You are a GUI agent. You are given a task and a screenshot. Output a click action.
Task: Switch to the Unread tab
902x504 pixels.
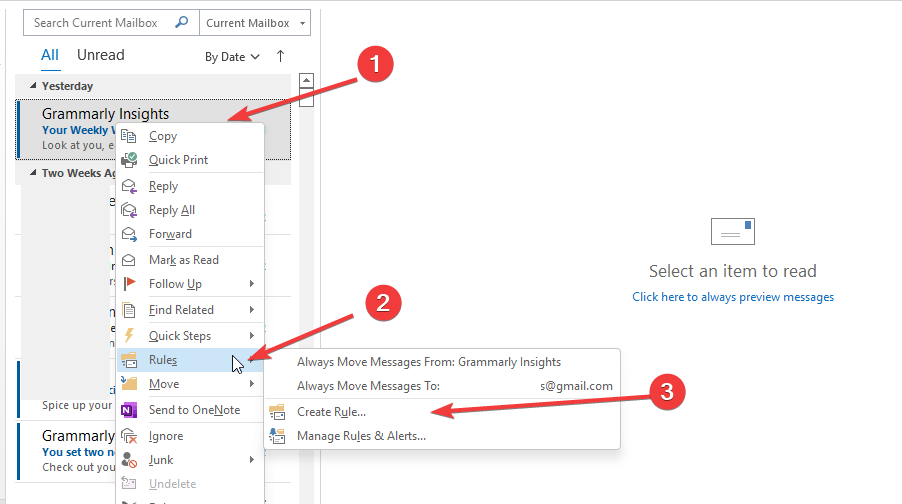(101, 55)
